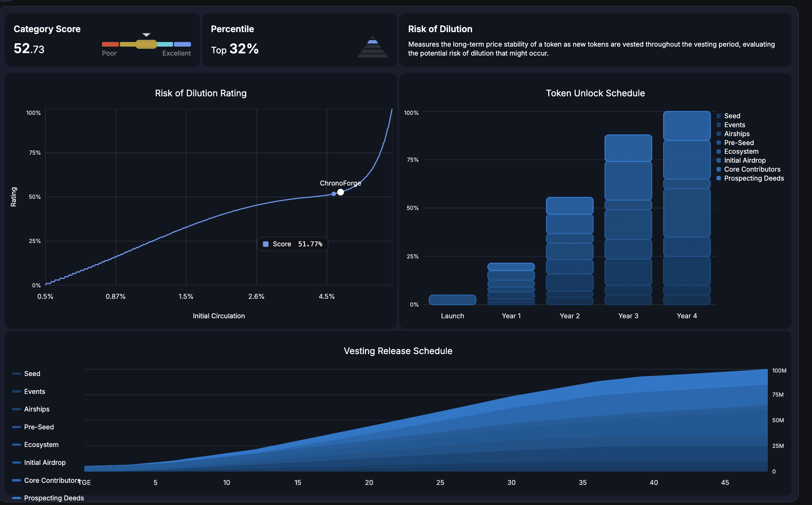Toggle Prospecting Deeds in Vesting Release legend

point(48,498)
